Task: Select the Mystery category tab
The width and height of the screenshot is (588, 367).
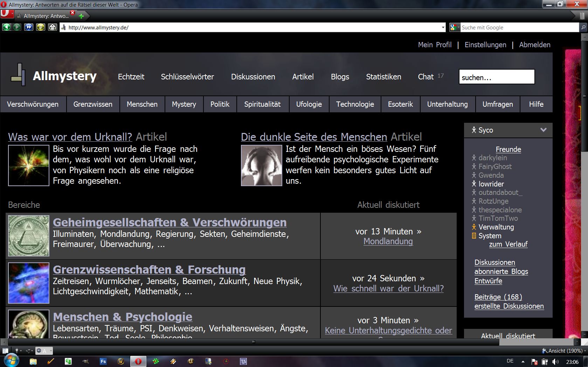Action: (x=184, y=104)
